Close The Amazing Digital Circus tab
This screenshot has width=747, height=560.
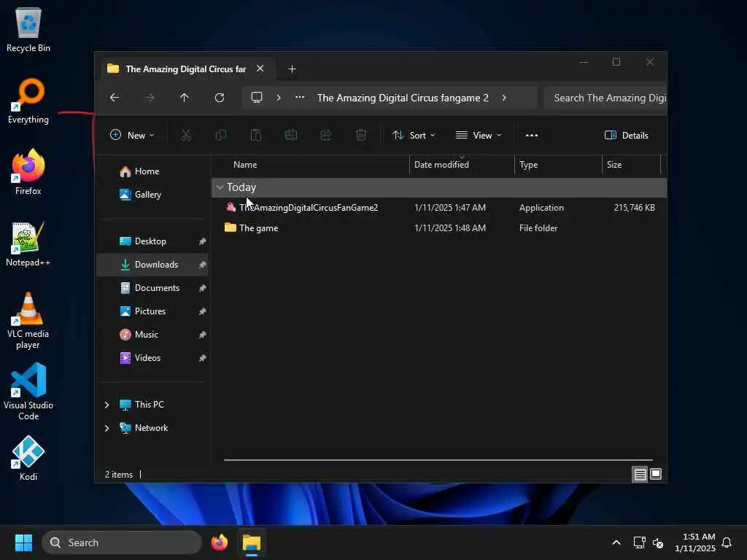[260, 69]
